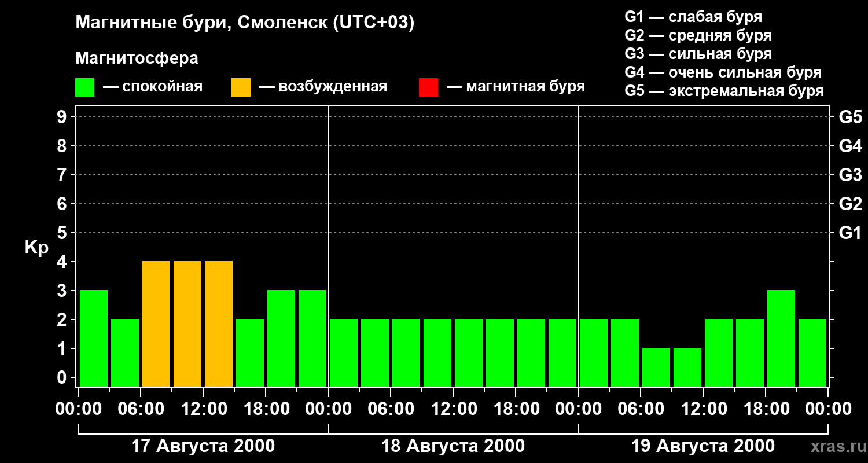Select the "19 Августа 2000" date label
This screenshot has height=463, width=868.
pyautogui.click(x=703, y=446)
